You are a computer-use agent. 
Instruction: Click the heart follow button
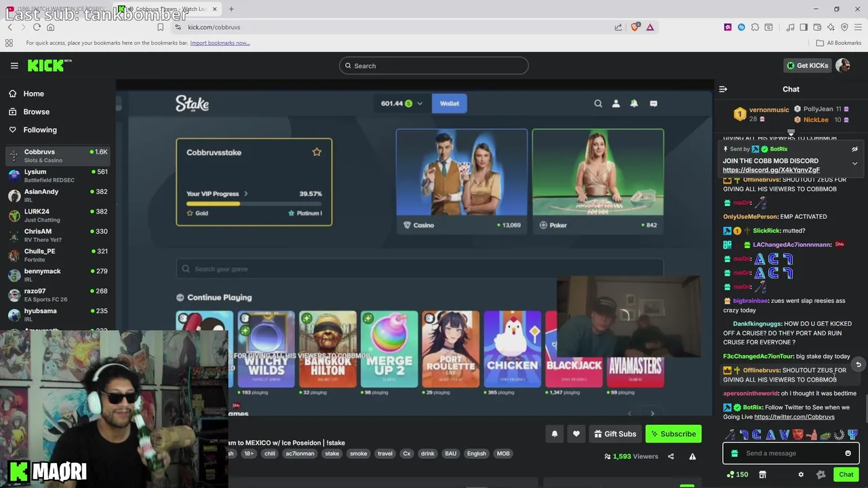pos(576,434)
